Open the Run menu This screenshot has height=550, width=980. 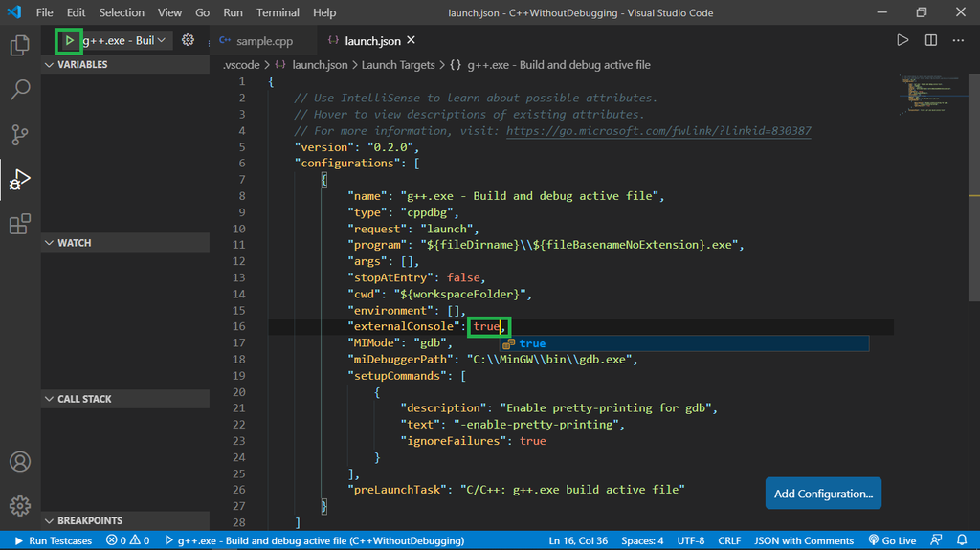tap(233, 12)
